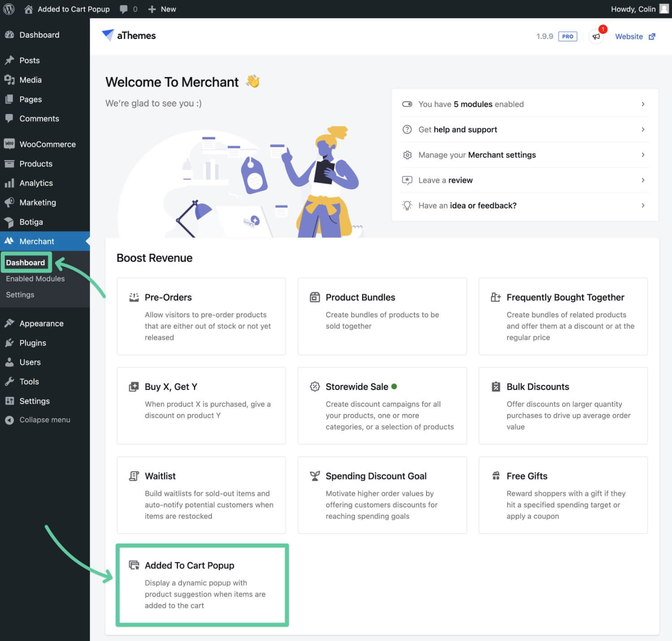
Task: Click the Added To Cart Popup module icon
Action: (x=134, y=565)
